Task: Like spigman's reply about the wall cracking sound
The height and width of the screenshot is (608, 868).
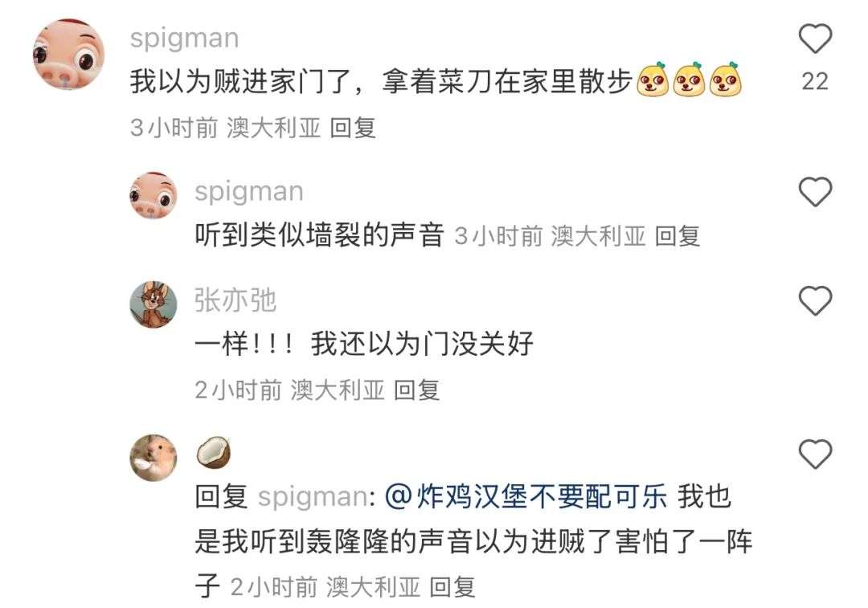Action: coord(816,191)
